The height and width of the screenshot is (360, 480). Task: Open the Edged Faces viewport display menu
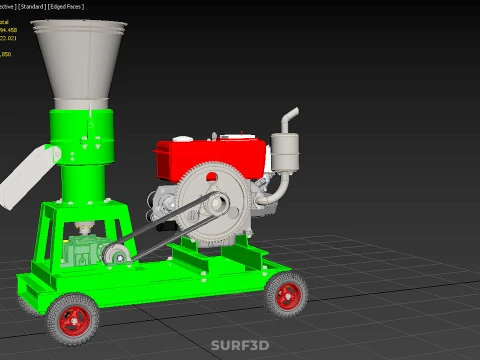[66, 7]
